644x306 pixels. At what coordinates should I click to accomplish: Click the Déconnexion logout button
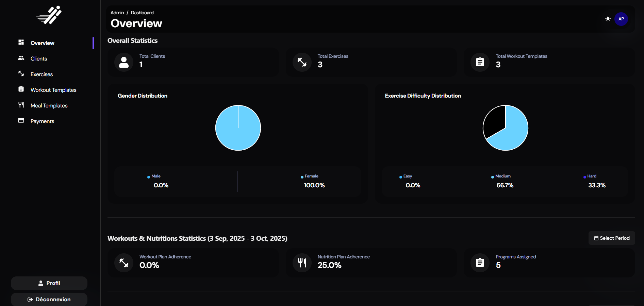coord(49,300)
